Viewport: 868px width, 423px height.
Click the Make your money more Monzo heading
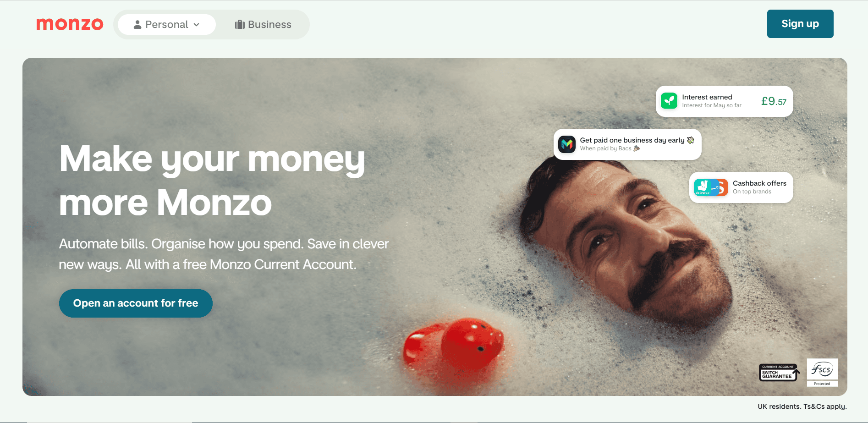point(212,180)
